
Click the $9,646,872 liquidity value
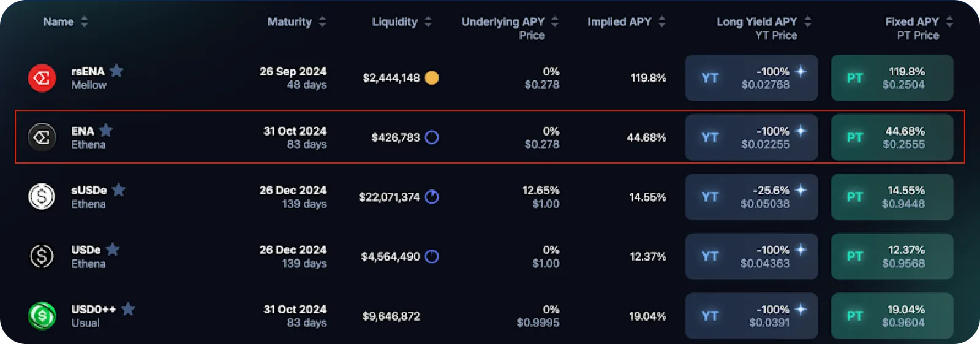391,316
